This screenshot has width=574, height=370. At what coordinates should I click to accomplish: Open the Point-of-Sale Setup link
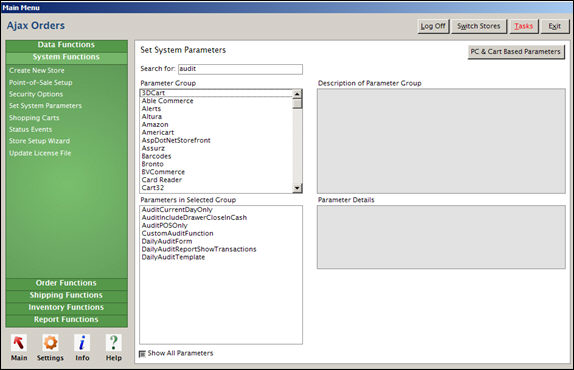coord(41,82)
